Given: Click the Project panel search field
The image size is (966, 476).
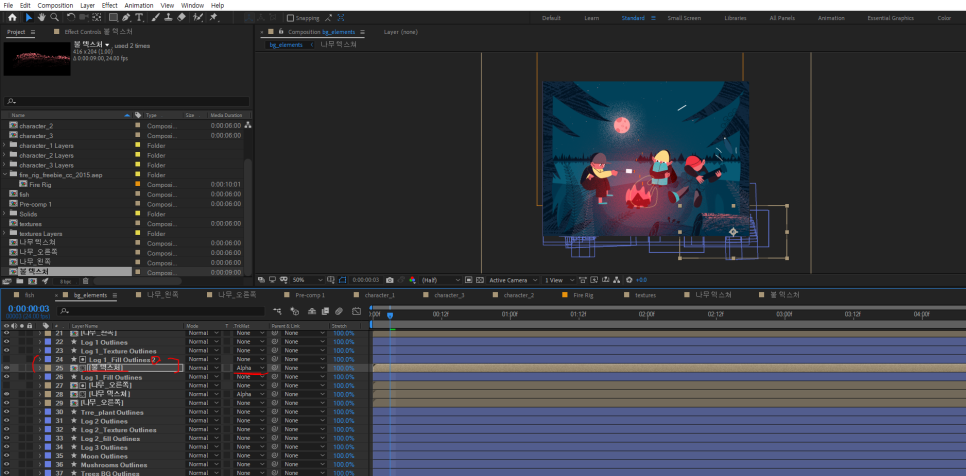Looking at the screenshot, I should pos(126,102).
